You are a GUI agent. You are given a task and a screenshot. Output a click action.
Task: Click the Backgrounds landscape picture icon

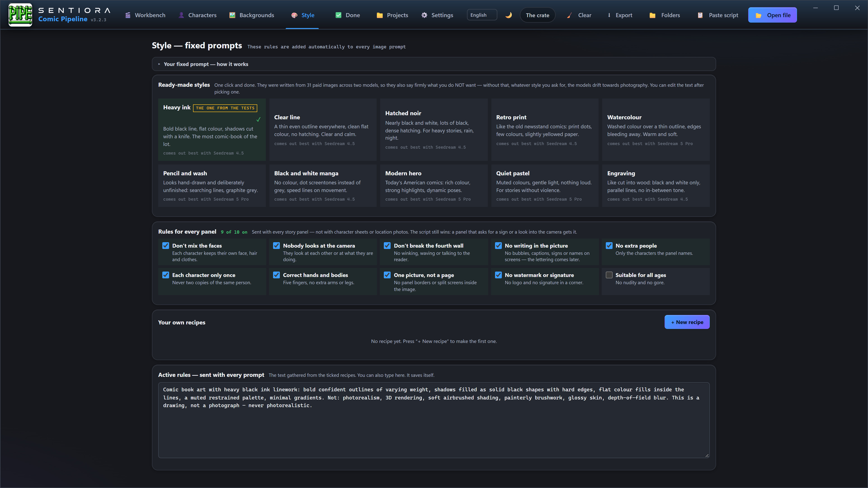pos(232,15)
